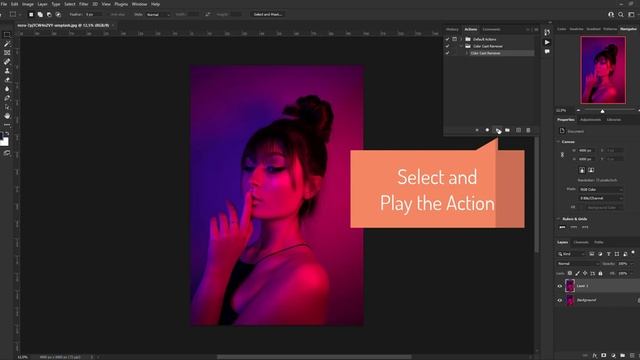The height and width of the screenshot is (360, 640).
Task: Play the selected action in Actions panel
Action: pos(498,130)
